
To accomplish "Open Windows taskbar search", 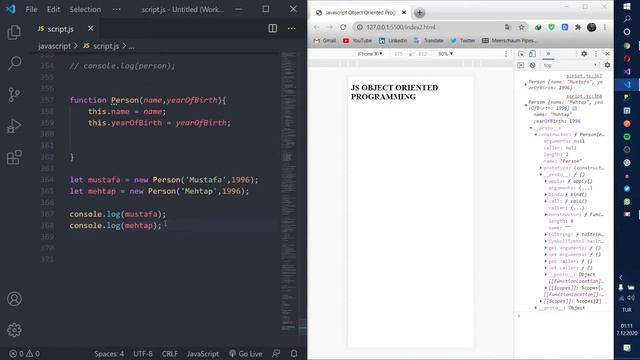I will click(627, 19).
